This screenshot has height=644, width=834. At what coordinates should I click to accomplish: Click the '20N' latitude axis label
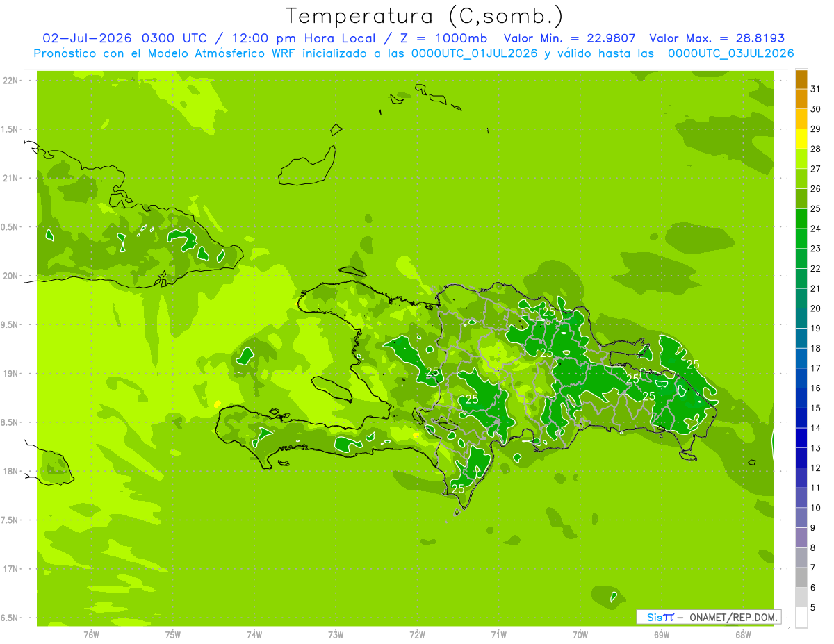pyautogui.click(x=12, y=276)
